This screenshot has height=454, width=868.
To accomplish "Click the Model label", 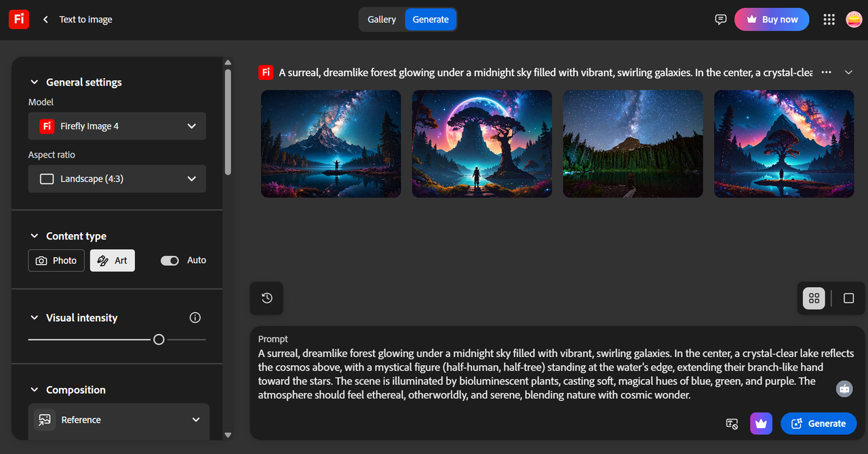I will pos(41,102).
